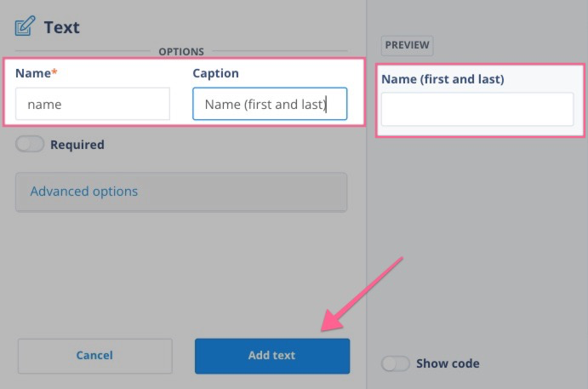Click the Cancel button
Image resolution: width=588 pixels, height=389 pixels.
click(x=94, y=356)
